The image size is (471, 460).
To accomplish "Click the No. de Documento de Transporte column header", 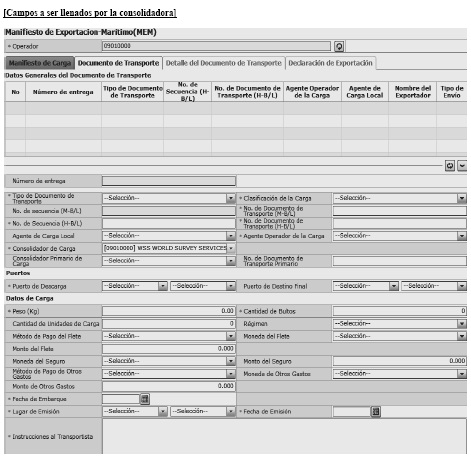I will (x=247, y=92).
